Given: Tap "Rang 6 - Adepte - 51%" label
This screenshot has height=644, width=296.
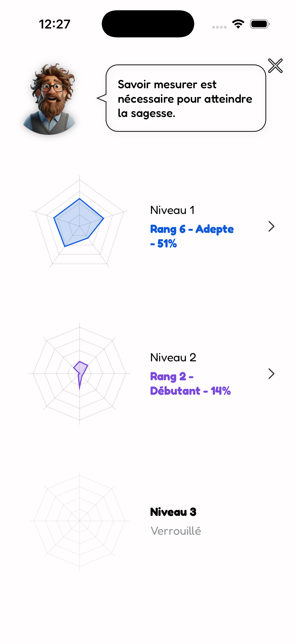Looking at the screenshot, I should coord(192,236).
